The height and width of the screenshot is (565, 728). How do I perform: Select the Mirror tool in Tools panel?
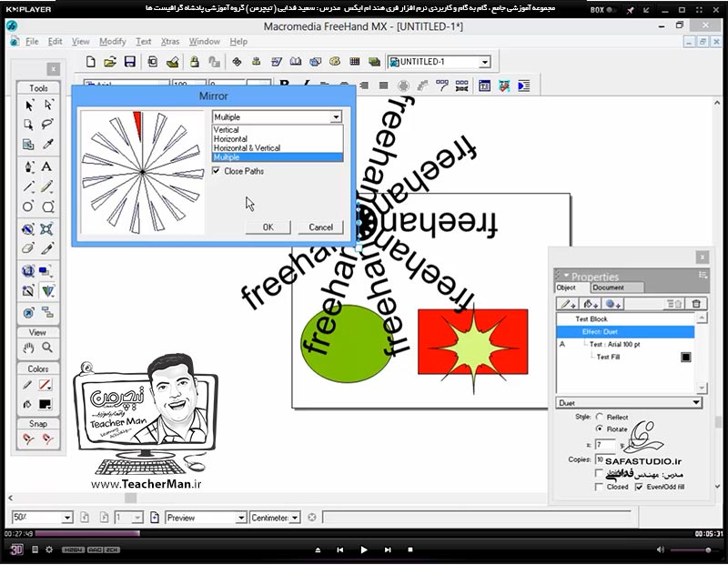48,291
